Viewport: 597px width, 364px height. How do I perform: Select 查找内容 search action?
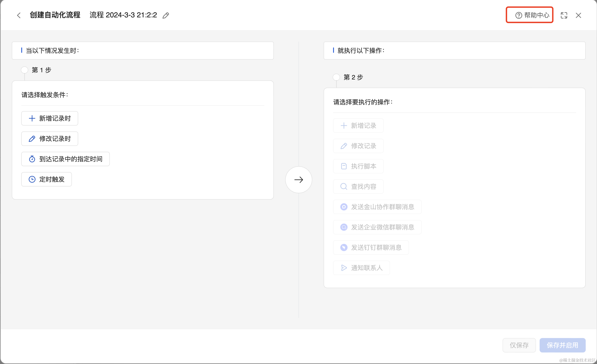point(358,187)
